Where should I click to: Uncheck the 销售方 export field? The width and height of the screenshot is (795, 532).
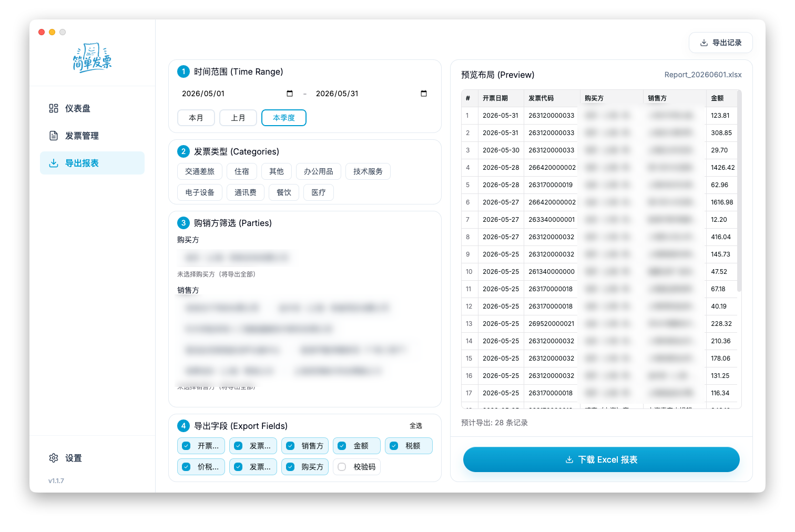[305, 446]
